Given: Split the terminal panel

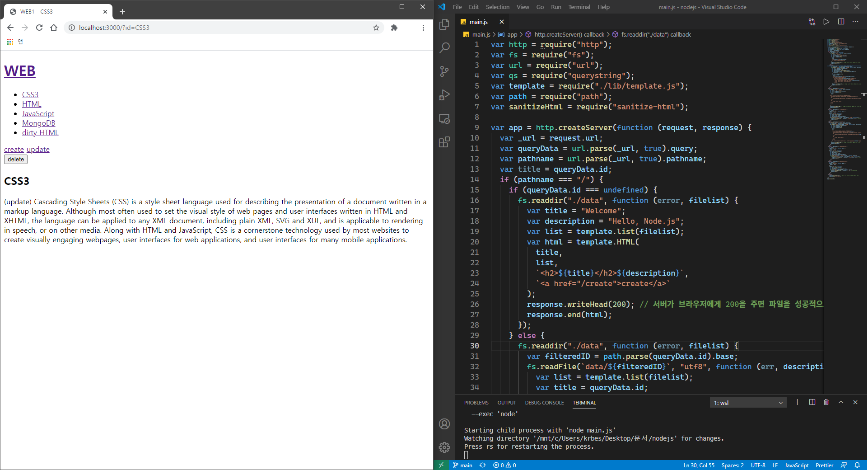Looking at the screenshot, I should 812,402.
